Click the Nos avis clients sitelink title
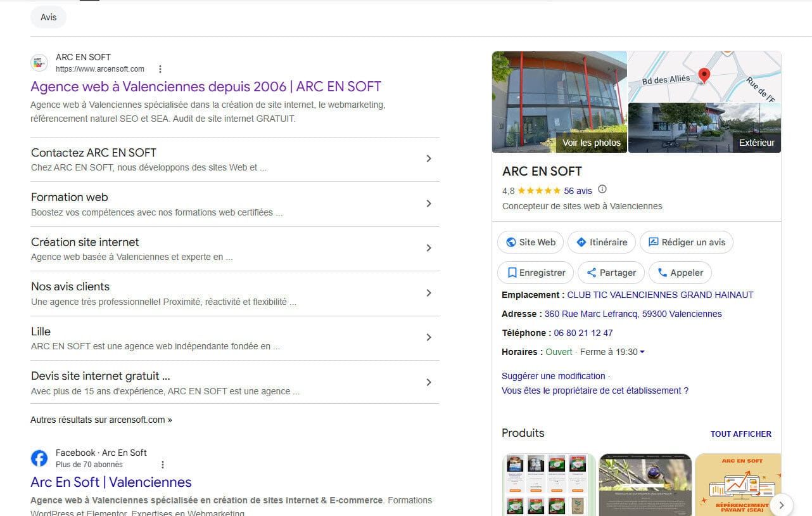This screenshot has width=812, height=516. point(70,287)
